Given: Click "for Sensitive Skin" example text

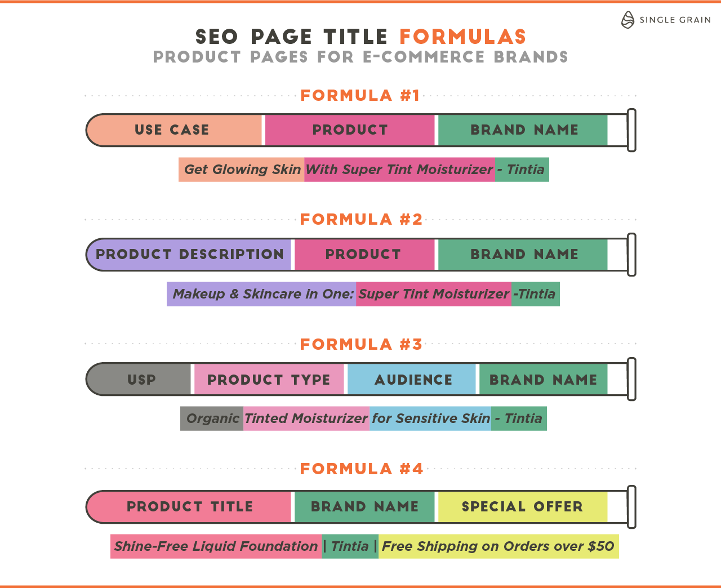Looking at the screenshot, I should point(430,418).
